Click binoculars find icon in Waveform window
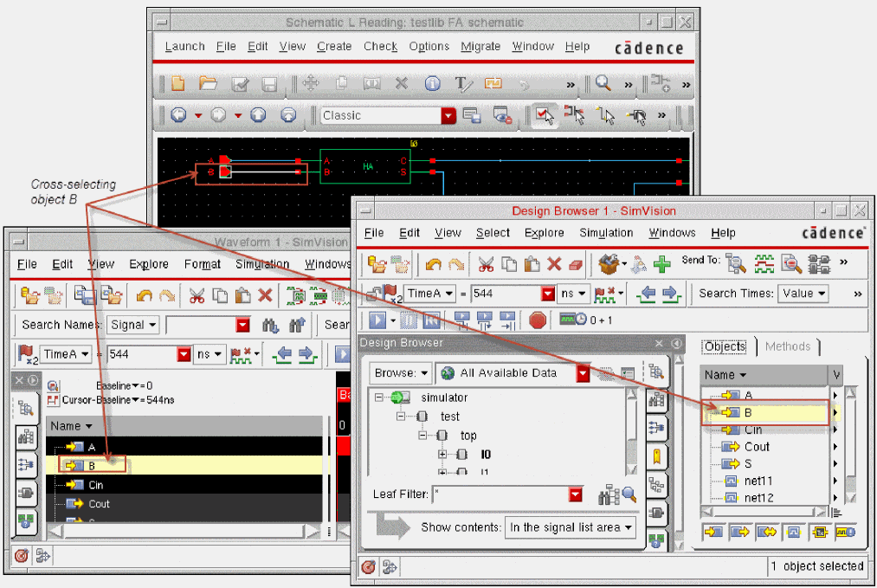The width and height of the screenshot is (877, 588). click(x=270, y=325)
